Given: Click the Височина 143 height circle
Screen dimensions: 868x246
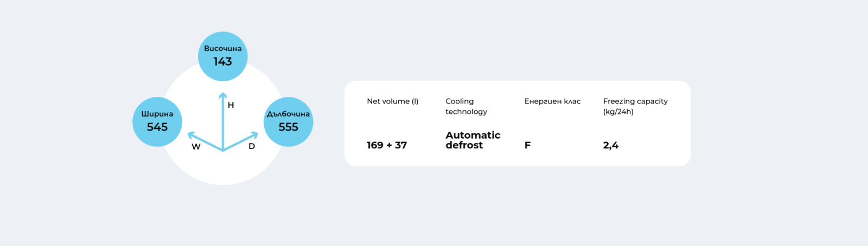Looking at the screenshot, I should click(x=223, y=56).
